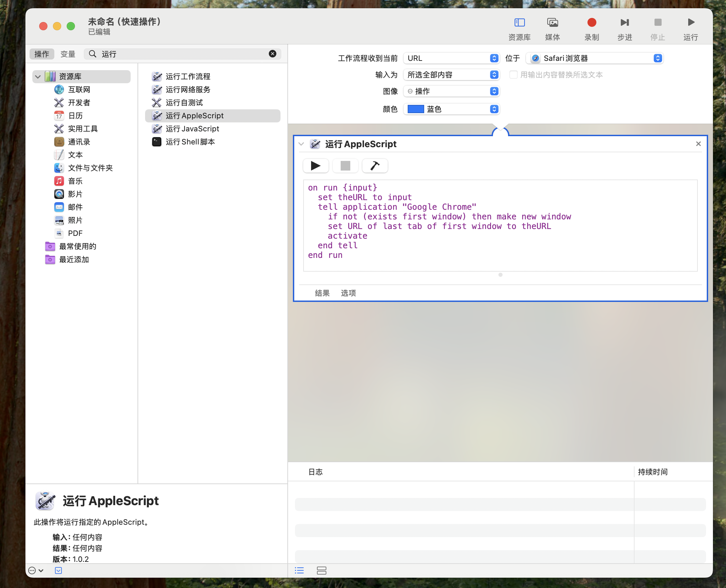Image resolution: width=726 pixels, height=588 pixels.
Task: Show the variables pane icon at bottom
Action: pos(321,570)
